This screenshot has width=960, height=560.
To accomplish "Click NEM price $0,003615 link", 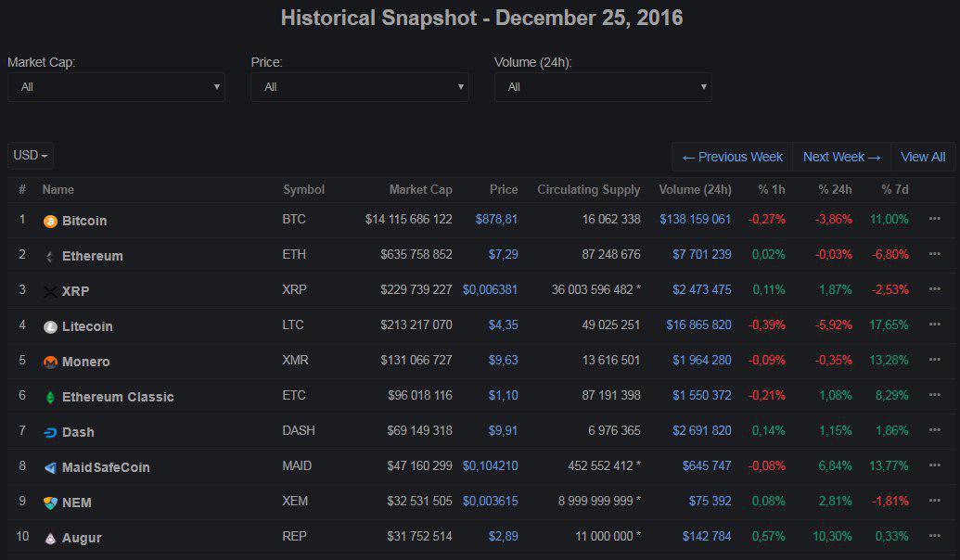I will click(490, 502).
